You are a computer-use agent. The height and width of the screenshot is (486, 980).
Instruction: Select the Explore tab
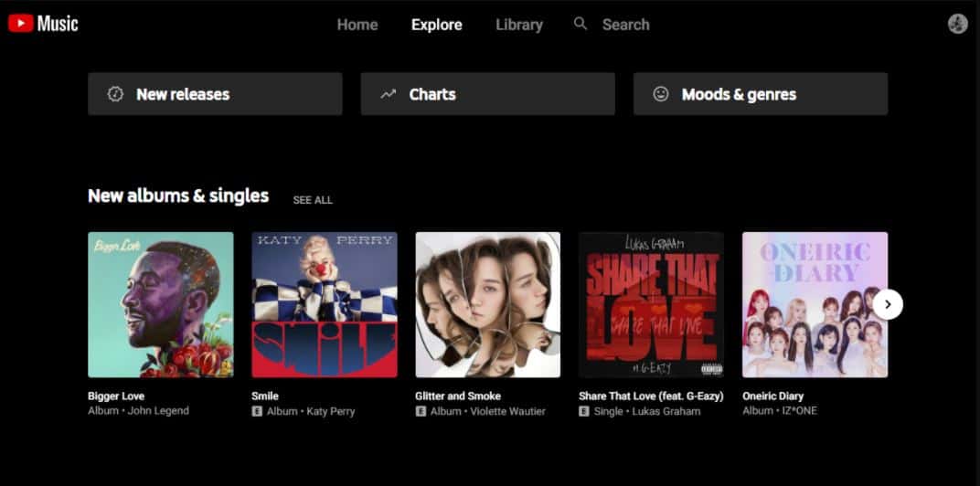[x=437, y=25]
